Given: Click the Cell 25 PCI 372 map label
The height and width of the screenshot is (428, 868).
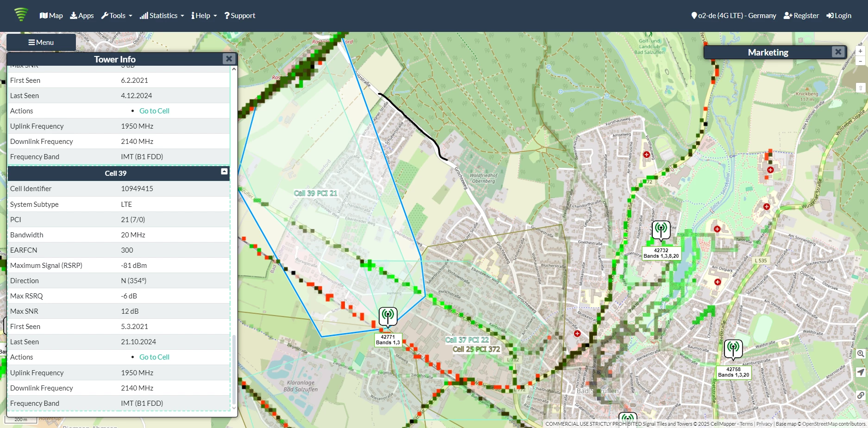Looking at the screenshot, I should click(x=476, y=349).
